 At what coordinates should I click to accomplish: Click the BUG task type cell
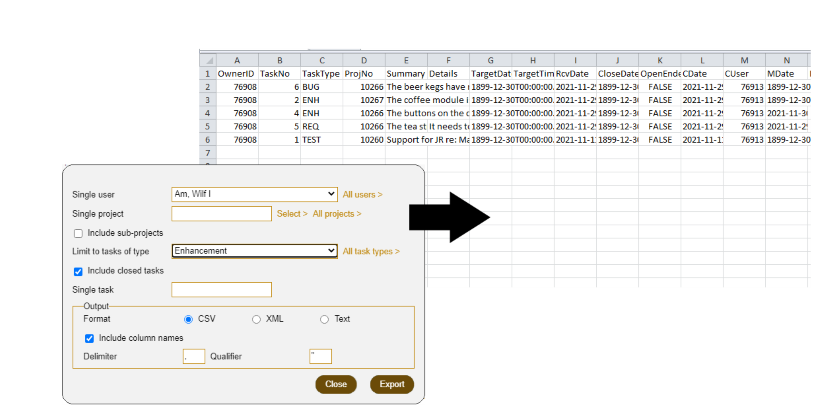(322, 87)
